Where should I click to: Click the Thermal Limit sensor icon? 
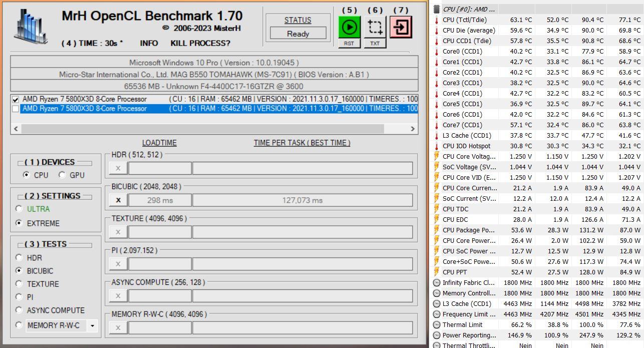(437, 325)
